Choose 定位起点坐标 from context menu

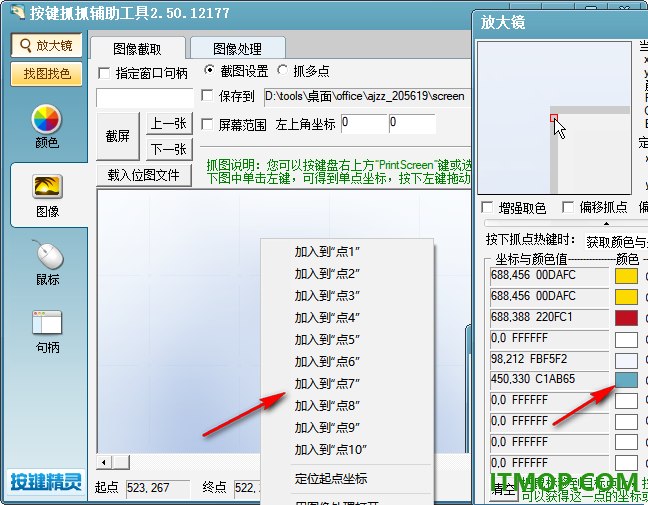click(x=347, y=478)
